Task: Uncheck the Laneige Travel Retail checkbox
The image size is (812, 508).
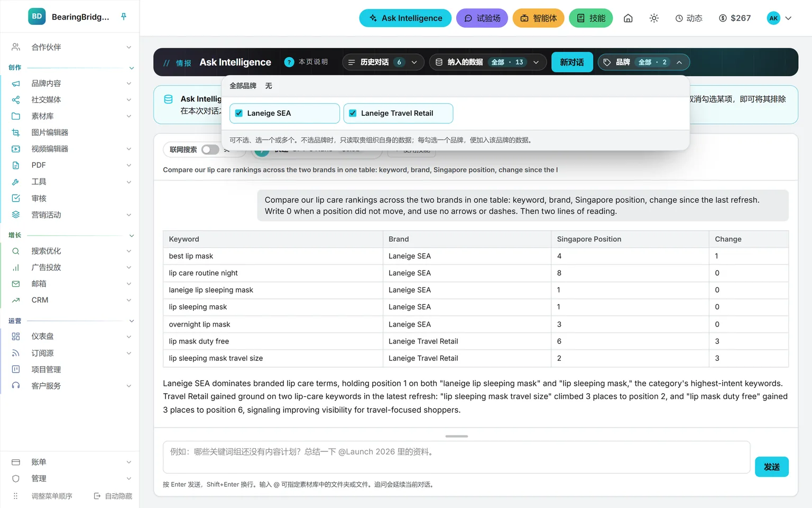Action: pos(353,113)
